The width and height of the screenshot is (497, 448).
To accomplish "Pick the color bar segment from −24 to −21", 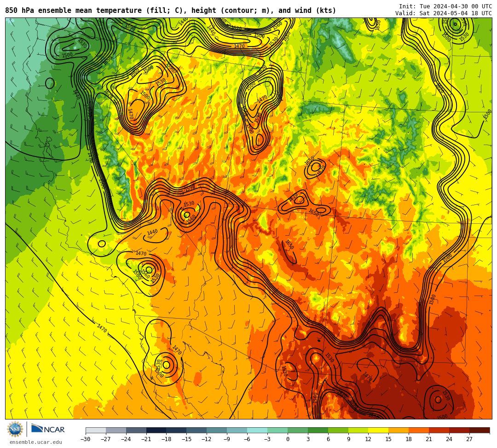I will [136, 430].
